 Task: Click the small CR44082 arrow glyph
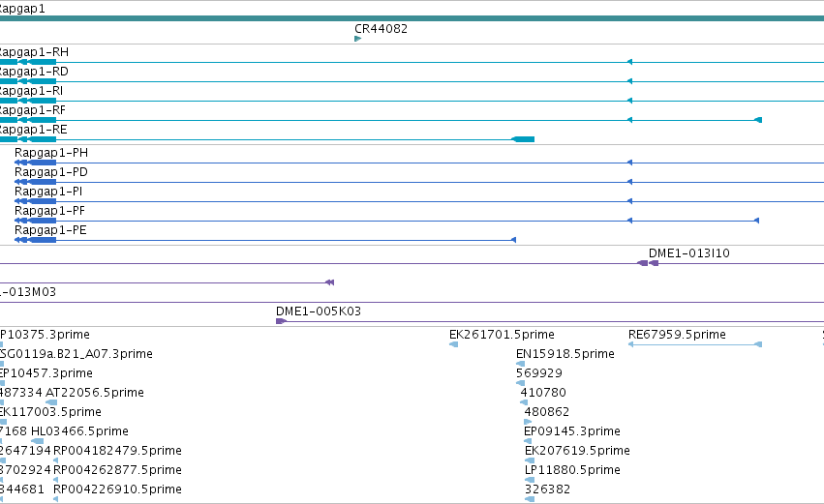(x=358, y=39)
